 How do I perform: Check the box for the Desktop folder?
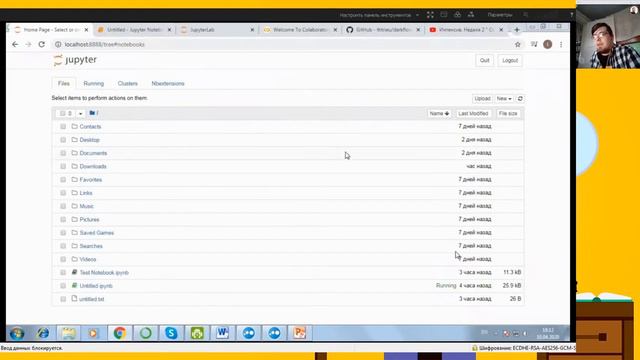(x=63, y=140)
